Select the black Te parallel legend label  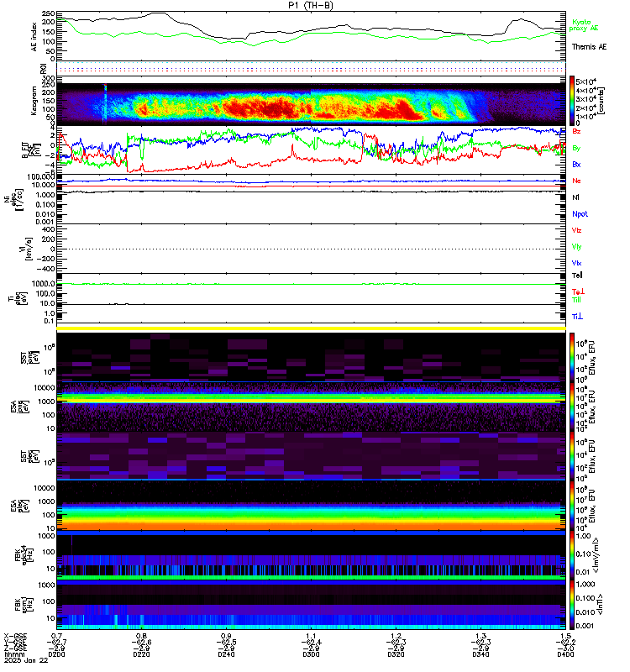coord(577,276)
